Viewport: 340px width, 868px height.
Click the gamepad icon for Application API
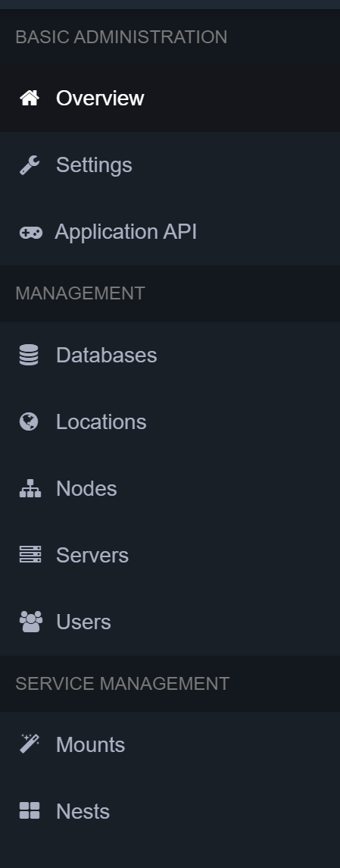30,233
